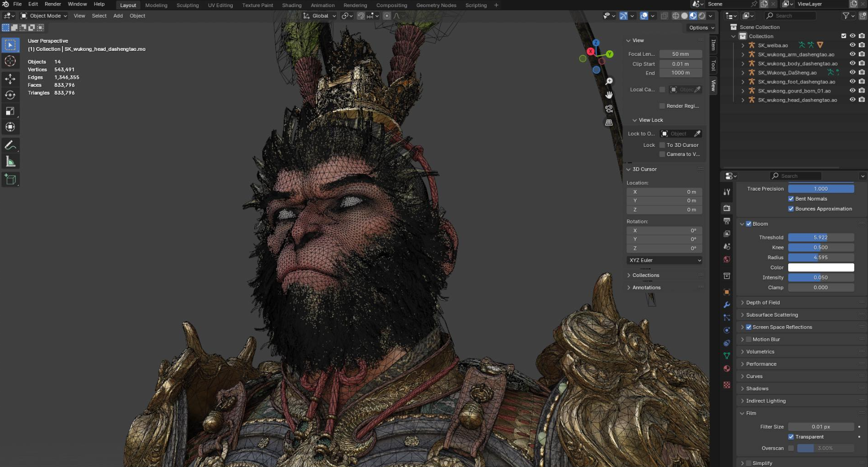Viewport: 868px width, 467px height.
Task: Uncheck the Transparent film option
Action: [791, 437]
